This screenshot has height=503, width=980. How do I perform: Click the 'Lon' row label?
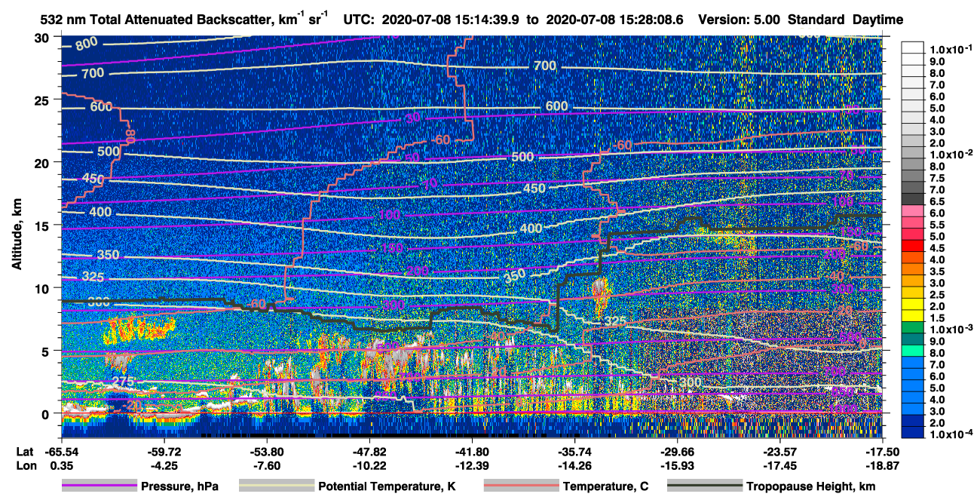pyautogui.click(x=25, y=466)
